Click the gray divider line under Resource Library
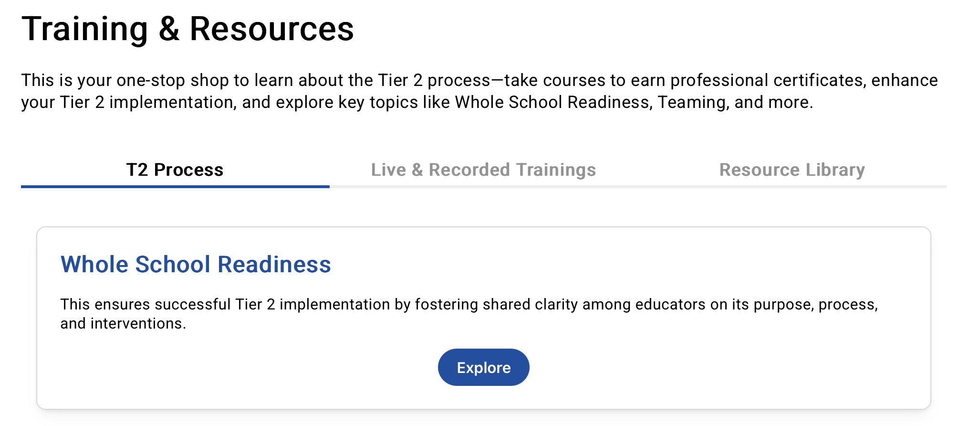 pyautogui.click(x=792, y=187)
